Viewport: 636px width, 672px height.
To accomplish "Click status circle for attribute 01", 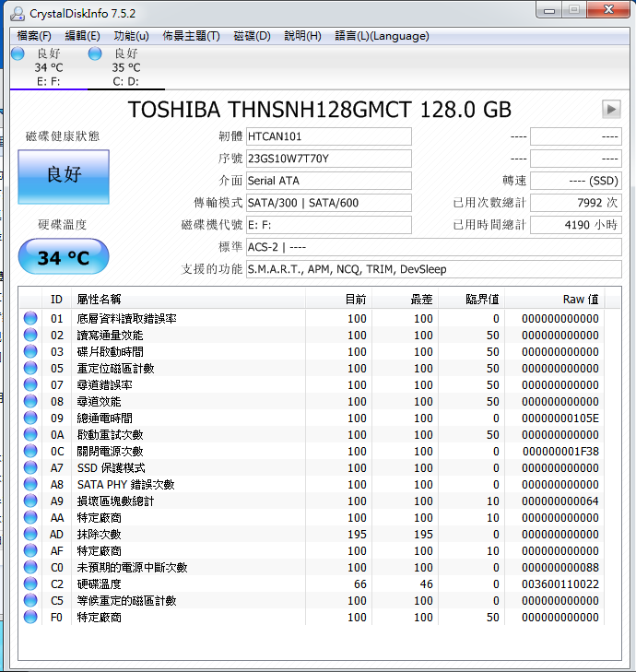I will [x=30, y=318].
